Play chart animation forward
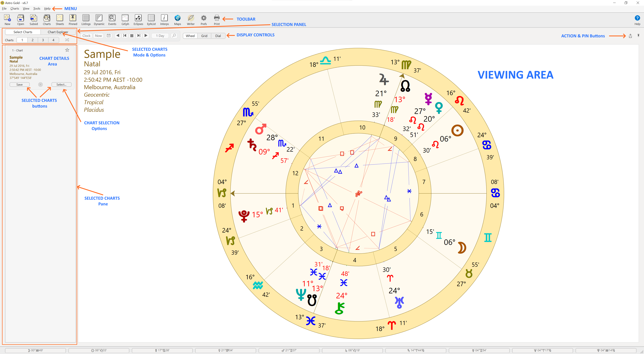Viewport: 644px width, 354px height. click(146, 36)
